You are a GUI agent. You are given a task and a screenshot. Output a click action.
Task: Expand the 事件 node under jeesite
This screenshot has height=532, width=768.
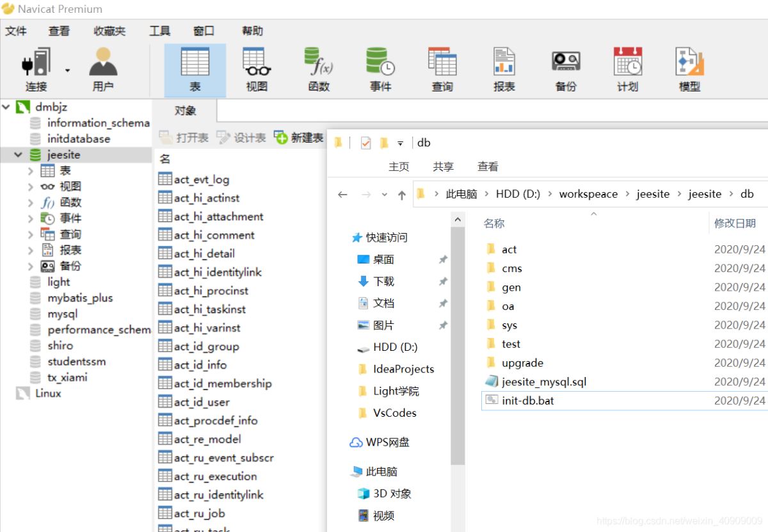click(x=31, y=218)
